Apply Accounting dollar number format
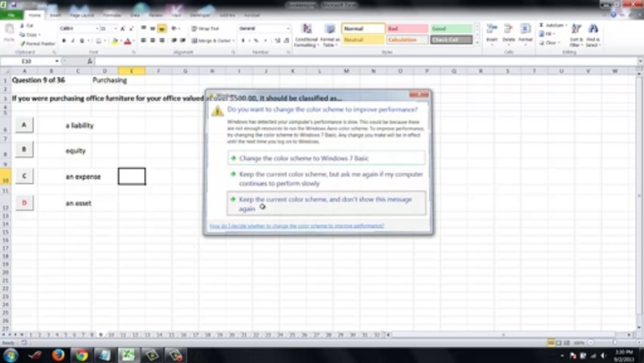Viewport: 644px width, 363px height. pos(244,40)
